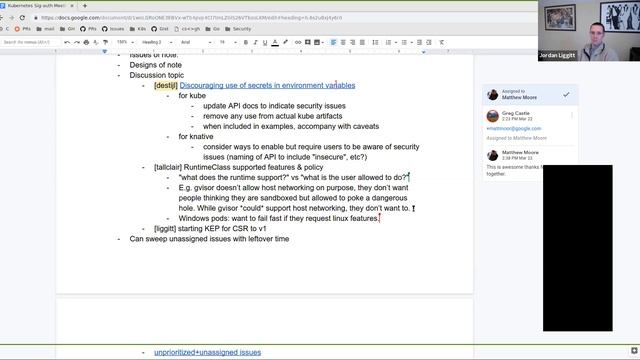Click "Can sweep unassigned issues with leftover time"

click(x=209, y=239)
